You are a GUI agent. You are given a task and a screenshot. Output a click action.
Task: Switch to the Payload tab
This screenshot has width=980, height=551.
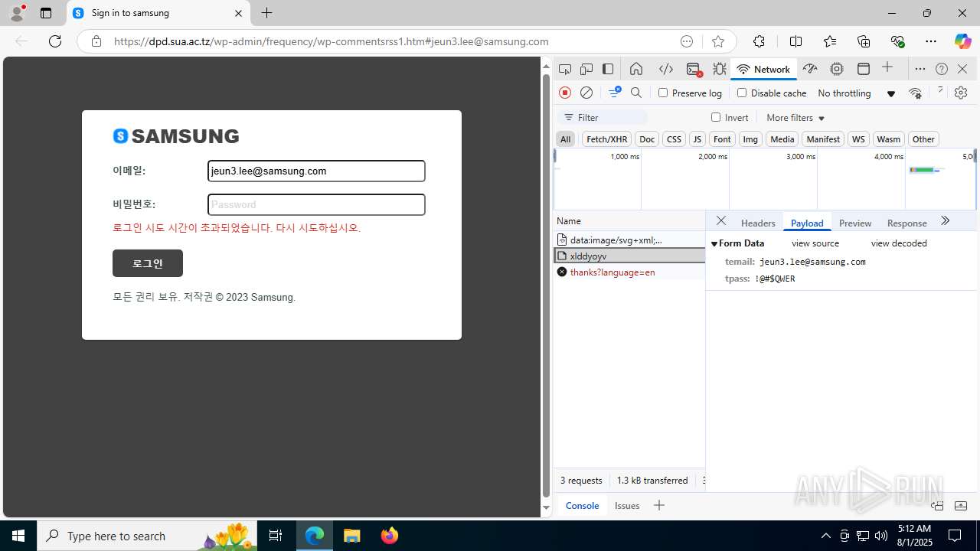(x=807, y=223)
